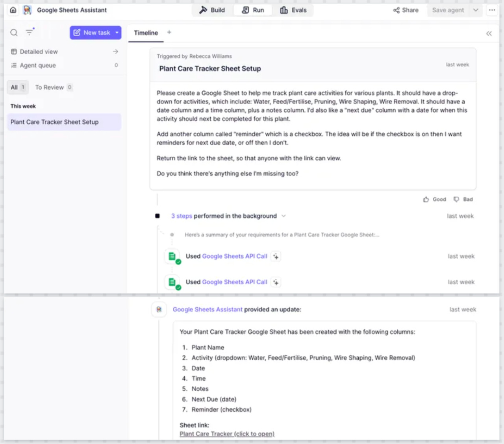Click the 'Triggered by Rebecca Williams' text
The image size is (504, 444).
pyautogui.click(x=194, y=56)
